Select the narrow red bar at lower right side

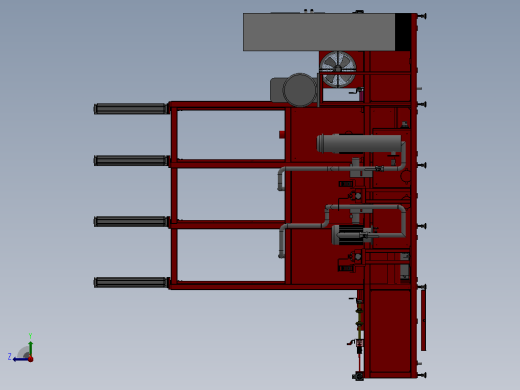[x=423, y=320]
